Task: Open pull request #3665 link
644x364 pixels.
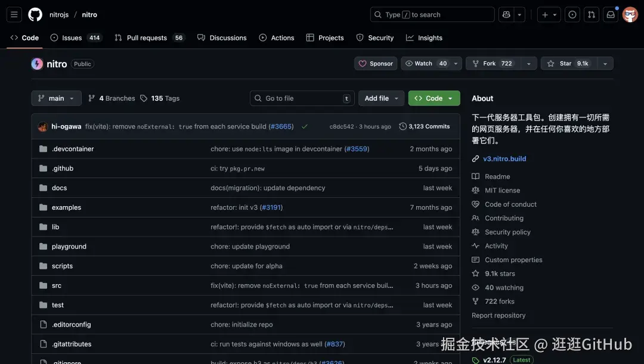Action: 281,126
